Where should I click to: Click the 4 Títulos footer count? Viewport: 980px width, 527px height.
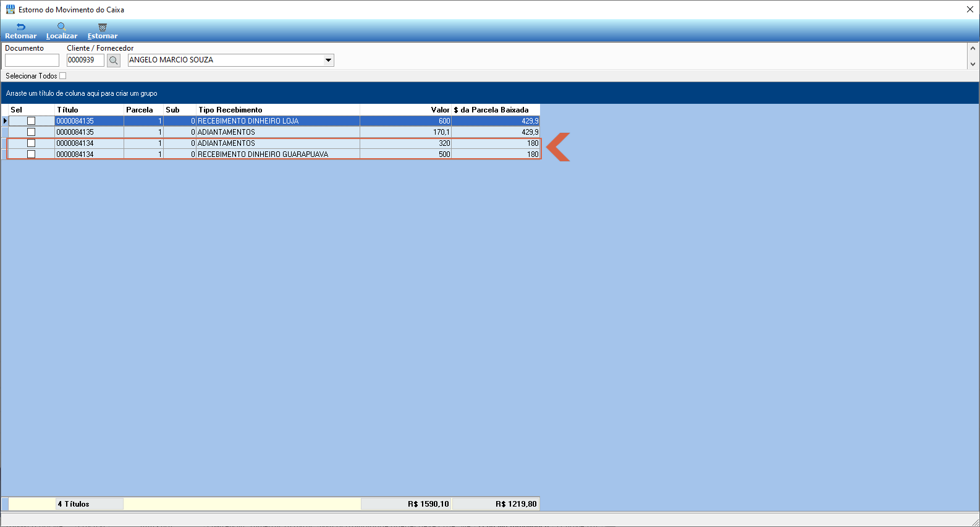90,504
